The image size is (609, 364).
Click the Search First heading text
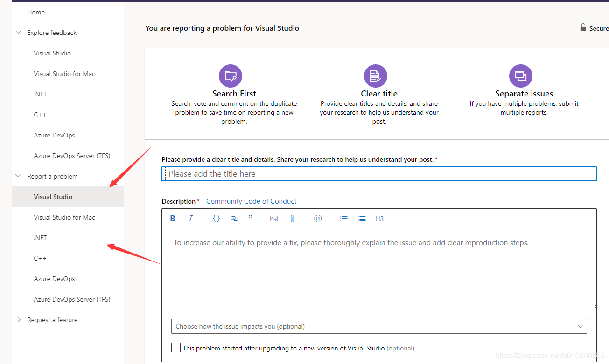coord(234,94)
